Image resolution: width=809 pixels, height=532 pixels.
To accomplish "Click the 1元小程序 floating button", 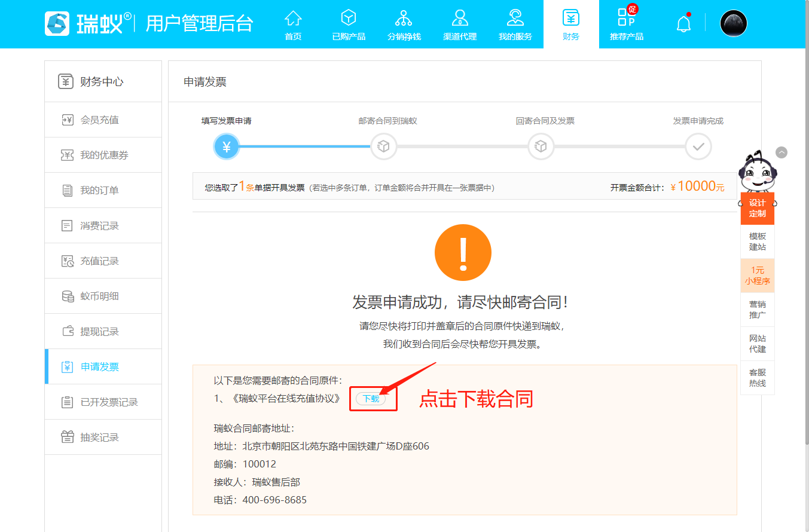I will (757, 276).
